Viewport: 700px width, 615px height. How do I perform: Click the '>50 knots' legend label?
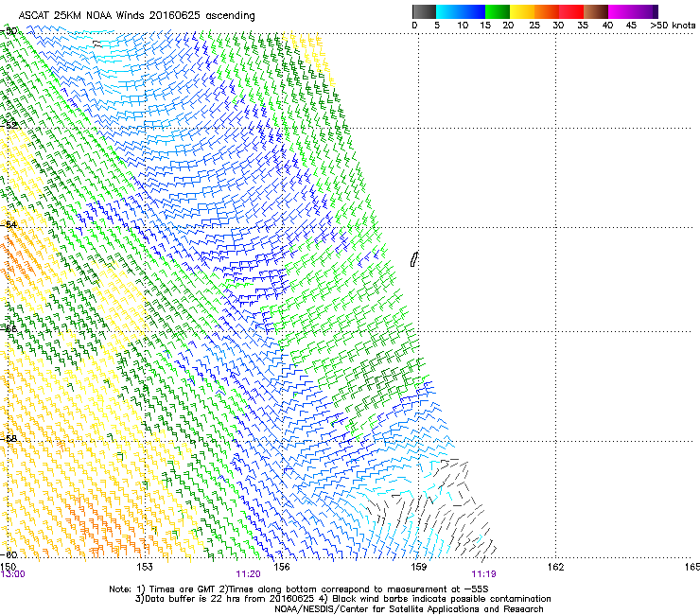[x=673, y=26]
